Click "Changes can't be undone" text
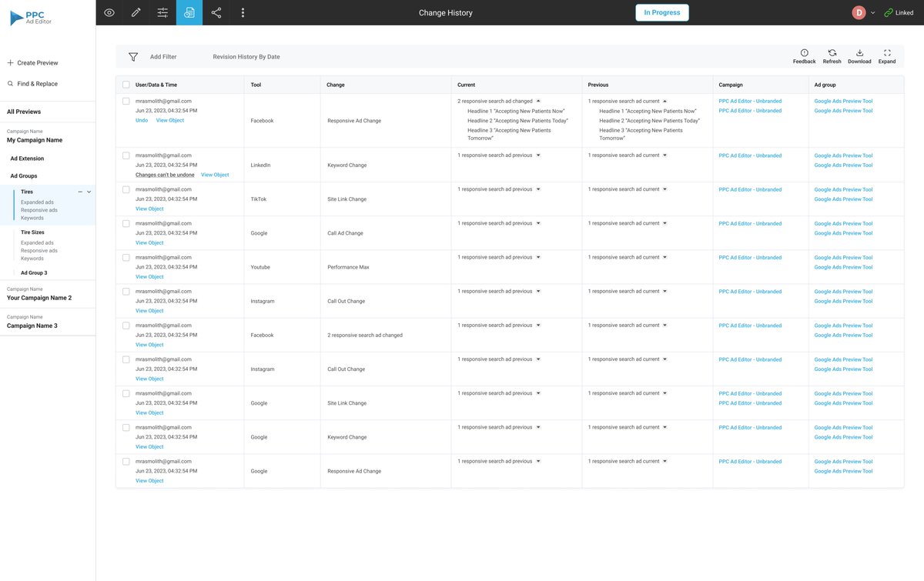Image resolution: width=924 pixels, height=581 pixels. 165,175
